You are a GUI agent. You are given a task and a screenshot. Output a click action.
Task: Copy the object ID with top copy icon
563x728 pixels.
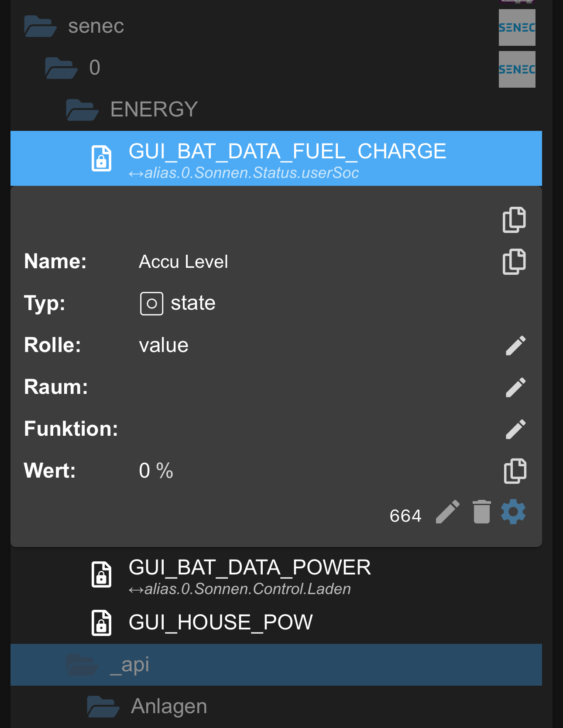514,220
